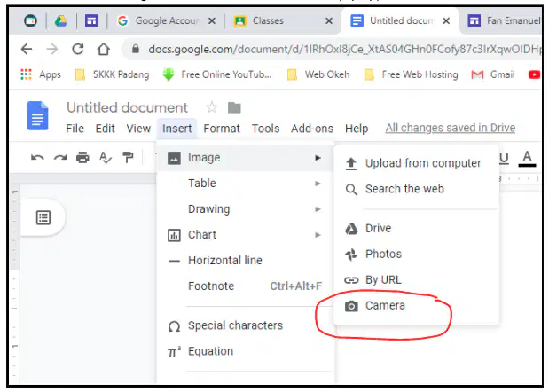The height and width of the screenshot is (392, 549).
Task: Click the spell check icon
Action: [x=106, y=158]
